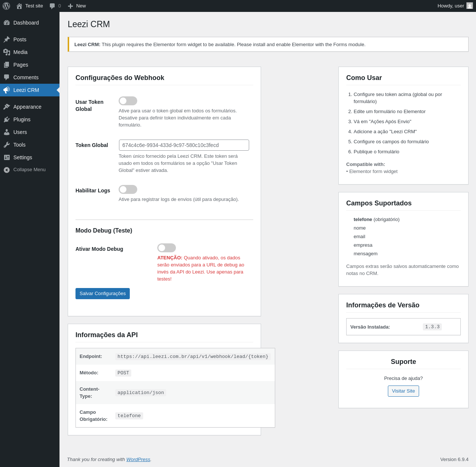The image size is (476, 467).
Task: Toggle Ativar Modo Debug switch
Action: pos(167,248)
